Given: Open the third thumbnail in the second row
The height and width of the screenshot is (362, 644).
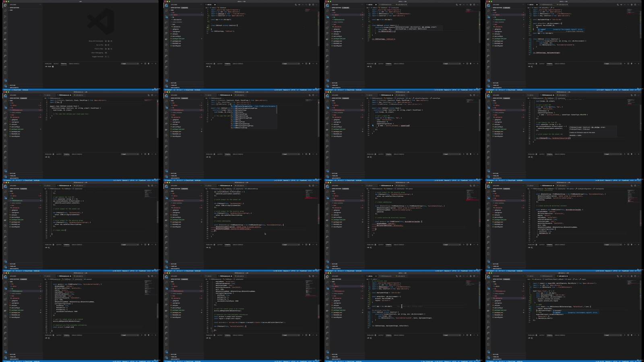Looking at the screenshot, I should [x=402, y=136].
